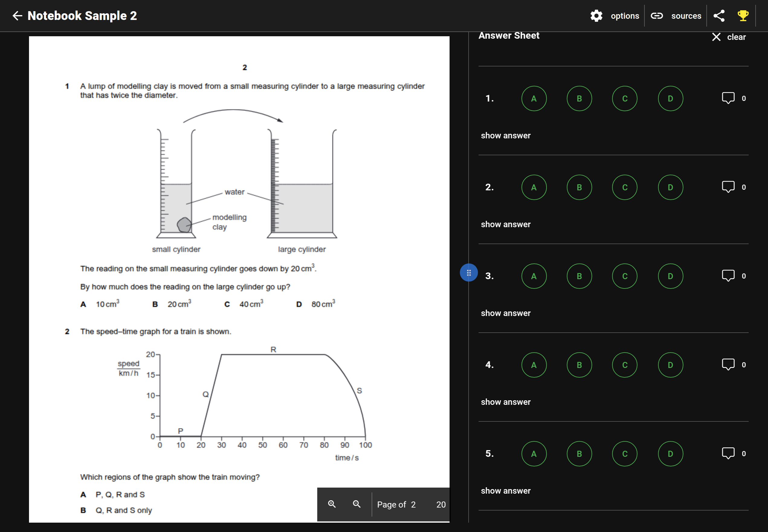Open comments for question 3
Screen dimensions: 768x532
[728, 276]
